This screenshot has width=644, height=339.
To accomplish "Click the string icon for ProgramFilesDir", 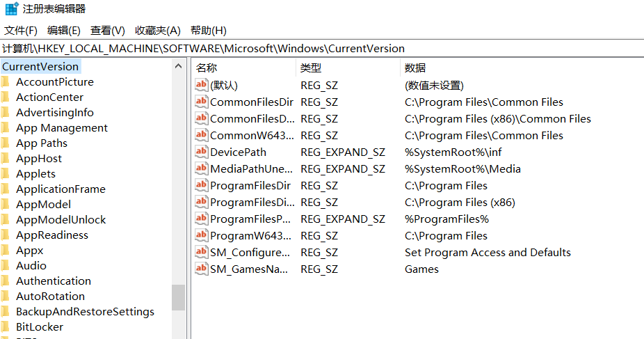I will coord(201,185).
